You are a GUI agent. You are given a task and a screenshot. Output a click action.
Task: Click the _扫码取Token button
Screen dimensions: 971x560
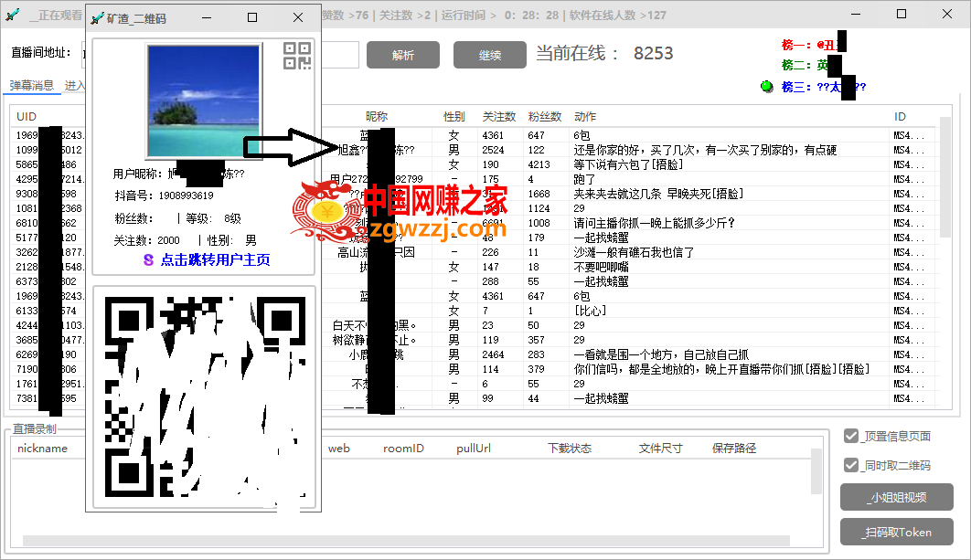[897, 533]
